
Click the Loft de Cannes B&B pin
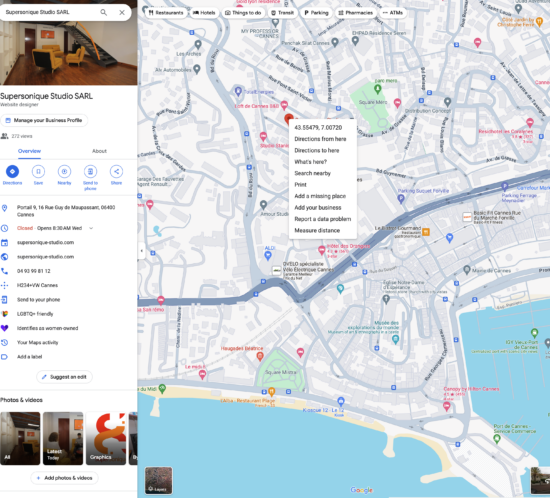284,105
